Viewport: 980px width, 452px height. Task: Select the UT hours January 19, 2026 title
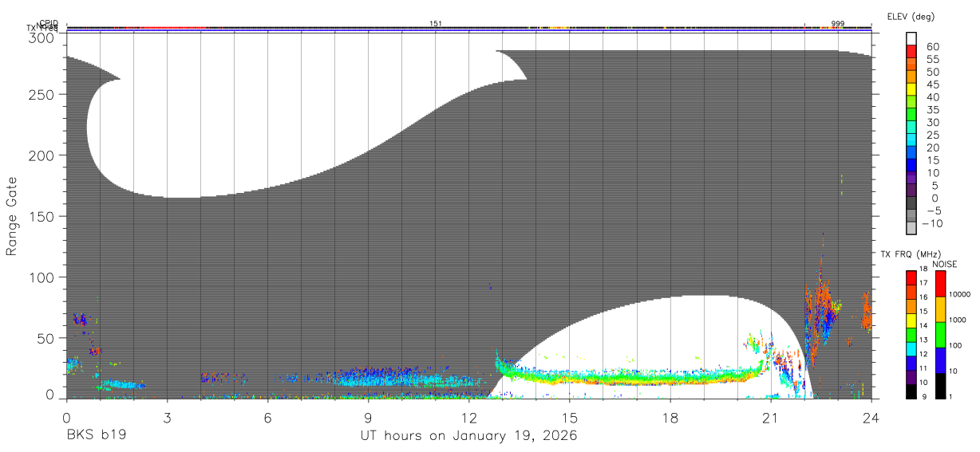coord(469,436)
